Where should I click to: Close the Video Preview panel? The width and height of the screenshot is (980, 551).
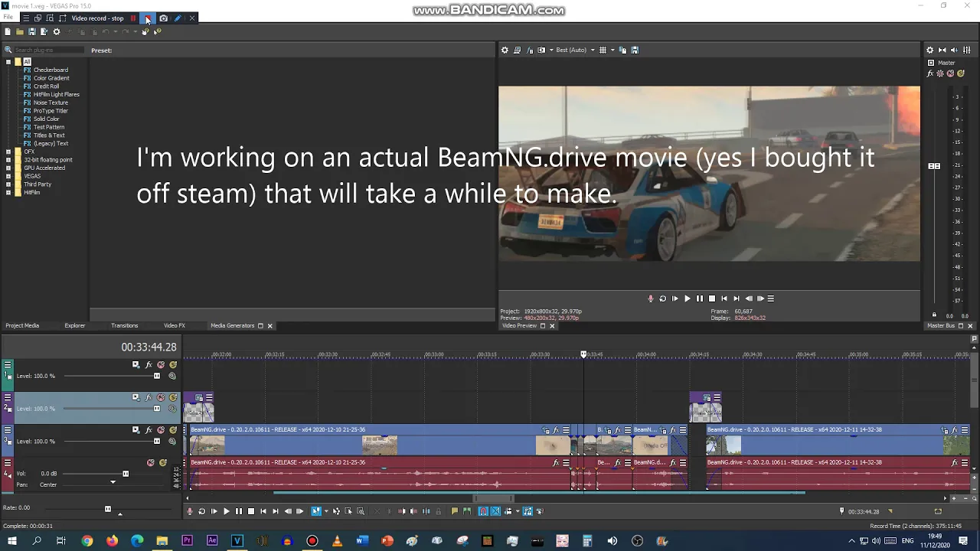(552, 326)
